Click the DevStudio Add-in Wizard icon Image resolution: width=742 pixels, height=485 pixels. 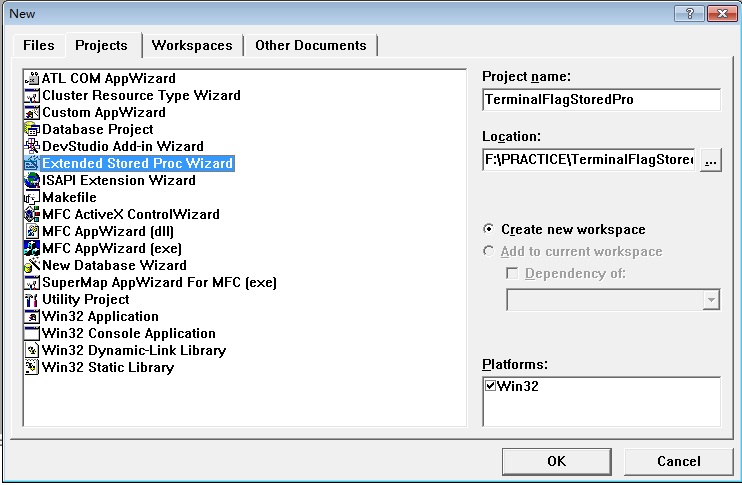[x=32, y=146]
